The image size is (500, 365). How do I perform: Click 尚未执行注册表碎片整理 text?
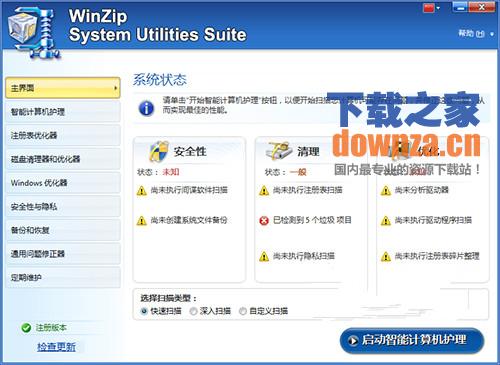click(x=437, y=256)
